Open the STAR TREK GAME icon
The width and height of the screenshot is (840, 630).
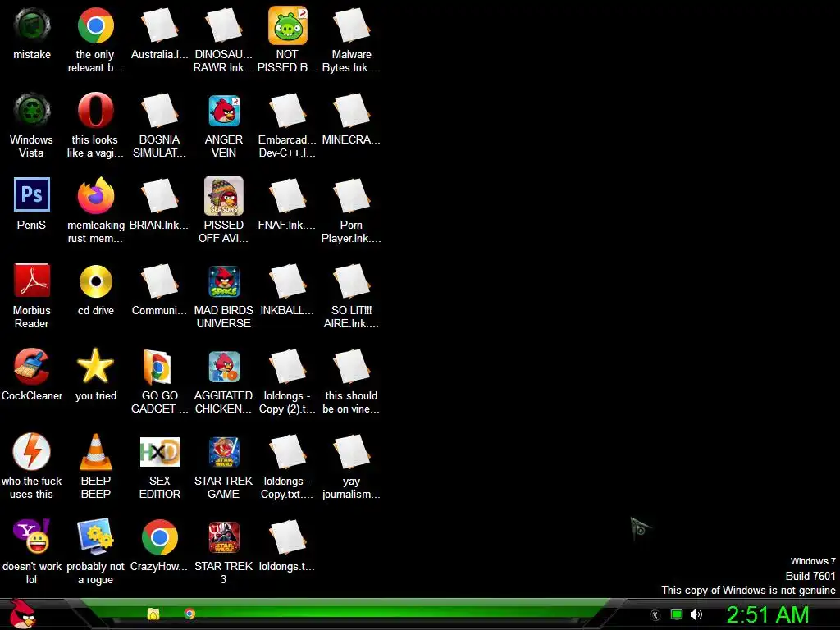[223, 452]
